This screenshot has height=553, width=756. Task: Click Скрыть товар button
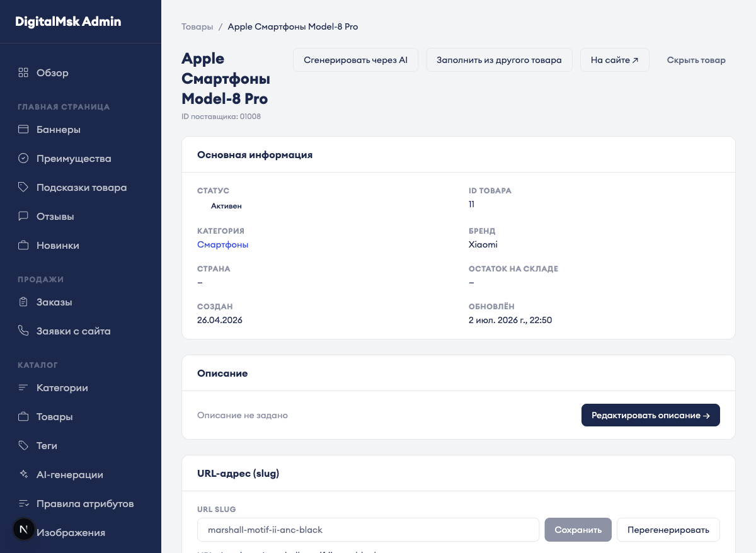[x=696, y=60]
